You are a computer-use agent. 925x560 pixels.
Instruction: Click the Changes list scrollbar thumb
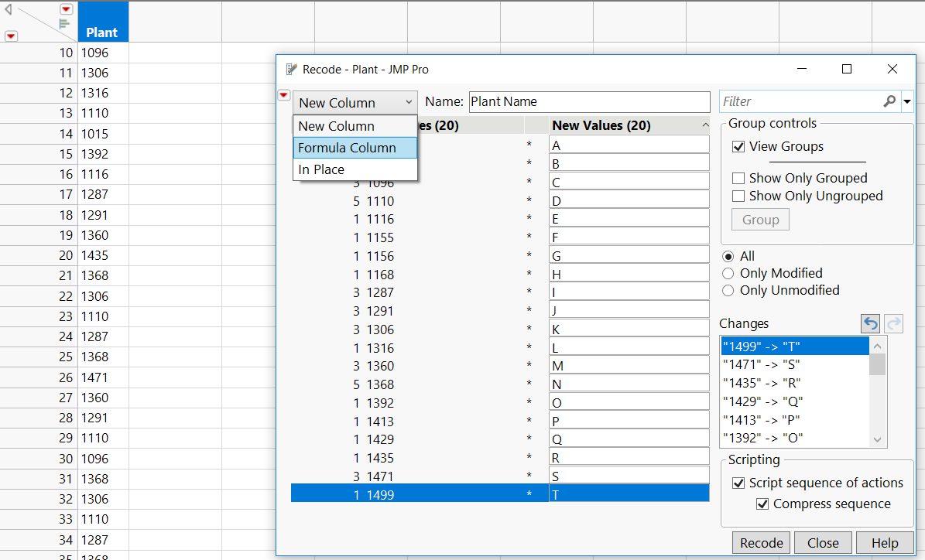click(877, 362)
